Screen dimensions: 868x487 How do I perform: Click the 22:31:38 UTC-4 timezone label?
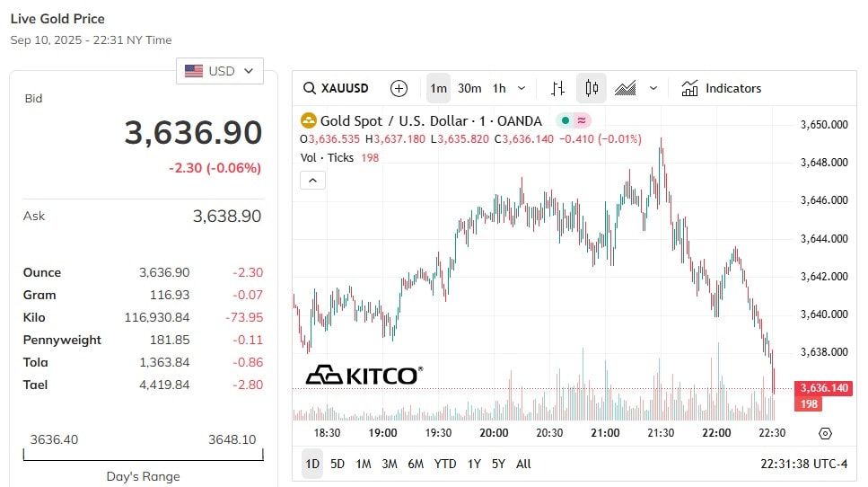click(x=803, y=464)
